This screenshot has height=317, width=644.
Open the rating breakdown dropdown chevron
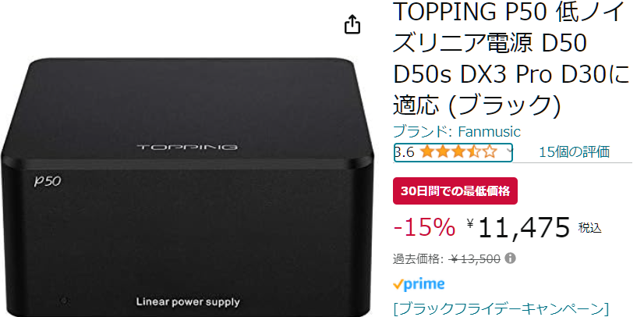pos(509,151)
